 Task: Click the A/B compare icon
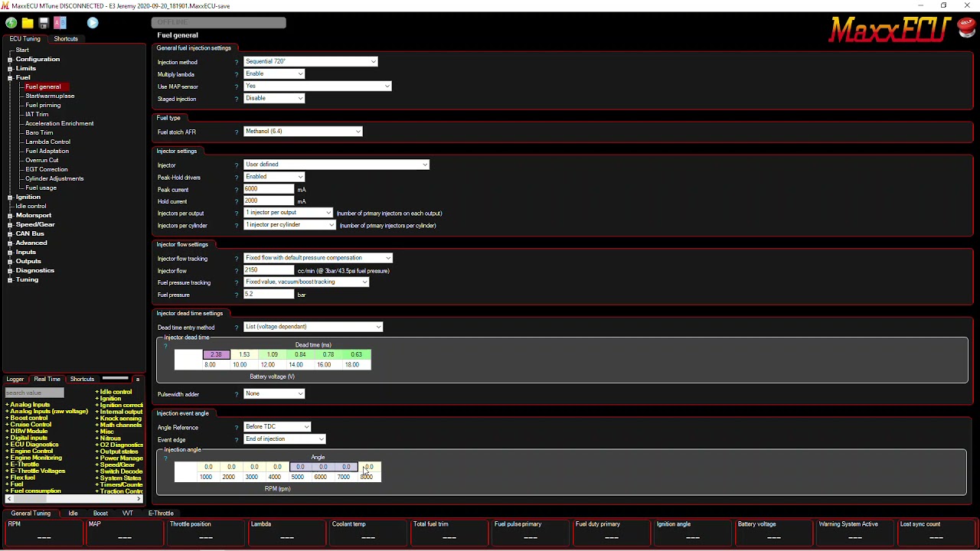[x=60, y=23]
